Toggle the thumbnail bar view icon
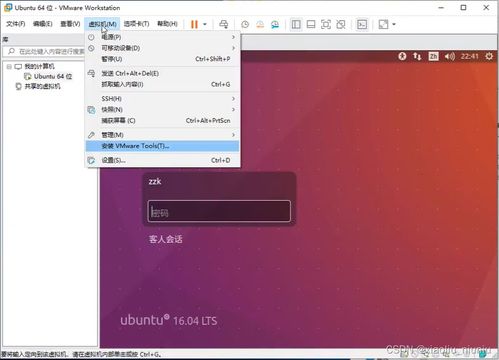Viewport: 499px width, 360px height. (x=311, y=24)
